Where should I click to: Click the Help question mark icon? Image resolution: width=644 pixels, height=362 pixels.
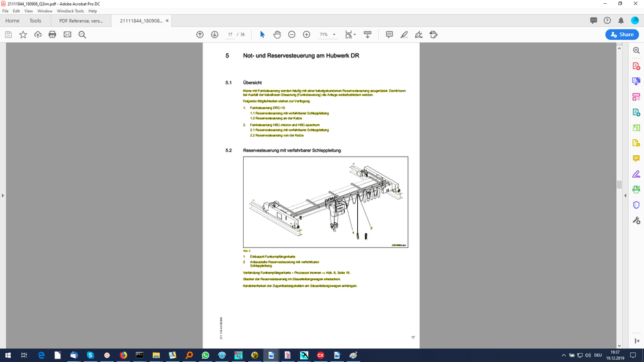point(607,21)
